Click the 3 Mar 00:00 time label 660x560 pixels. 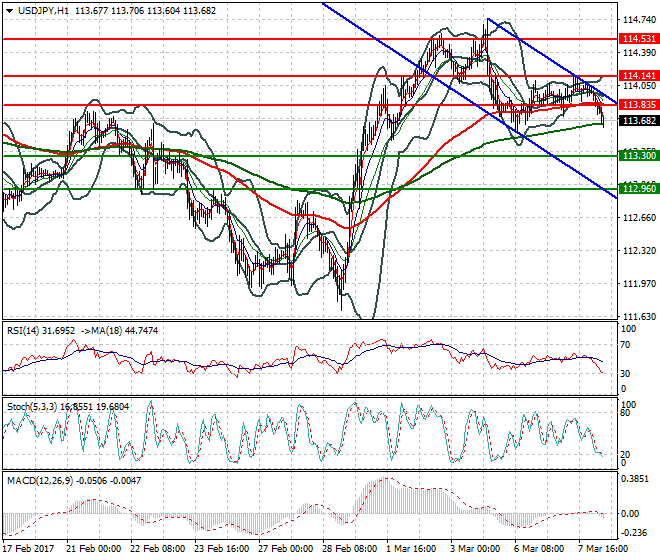(x=475, y=549)
